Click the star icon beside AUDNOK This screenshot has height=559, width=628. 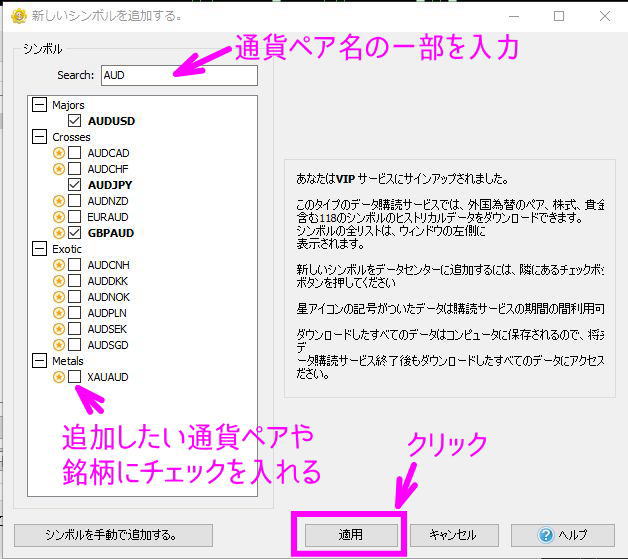pos(59,297)
